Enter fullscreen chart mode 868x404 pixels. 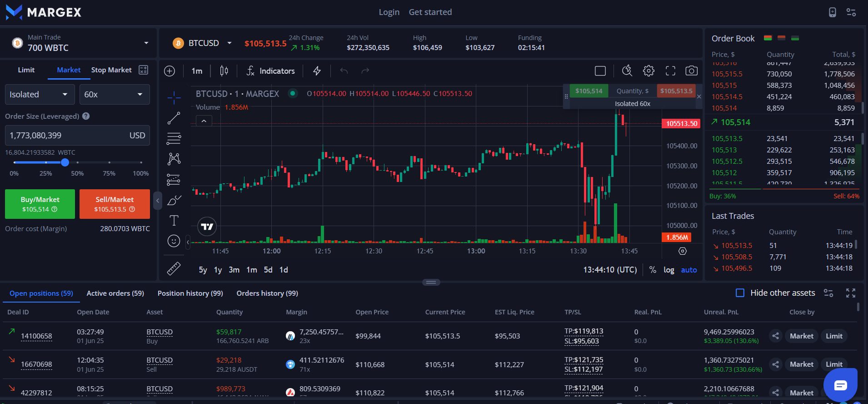point(670,71)
